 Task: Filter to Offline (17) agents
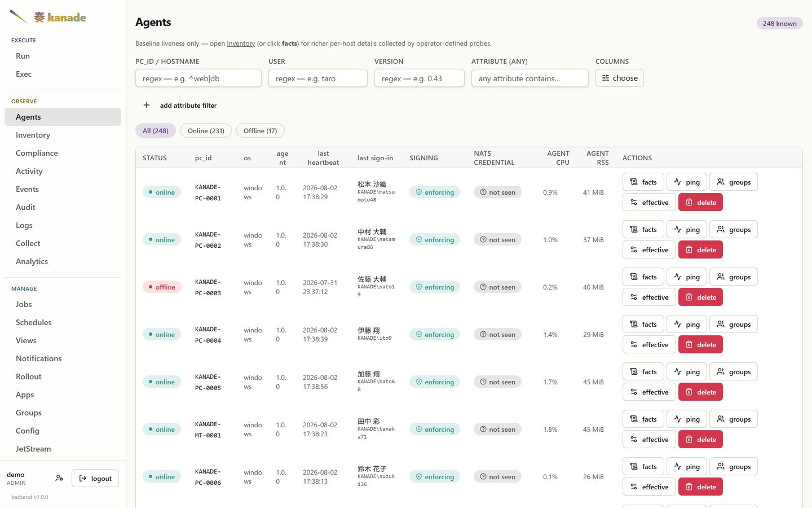pos(261,131)
